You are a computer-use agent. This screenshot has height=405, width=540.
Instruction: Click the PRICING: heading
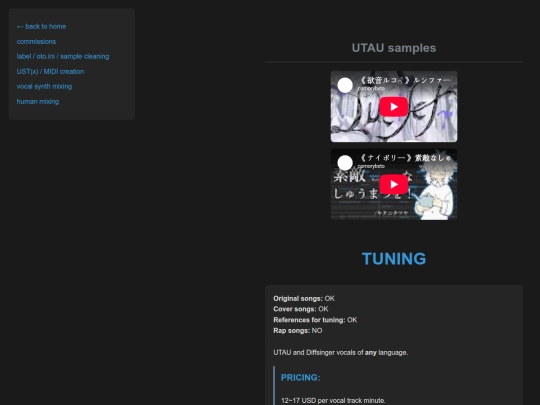301,377
